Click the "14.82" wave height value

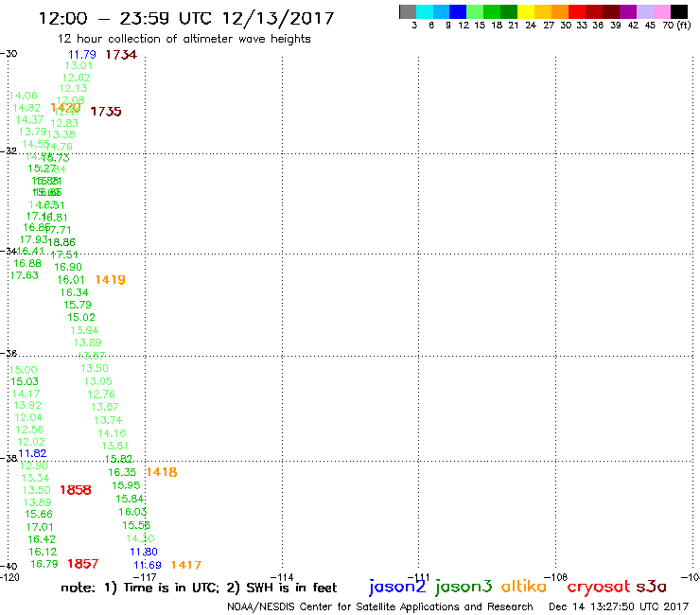[x=26, y=108]
